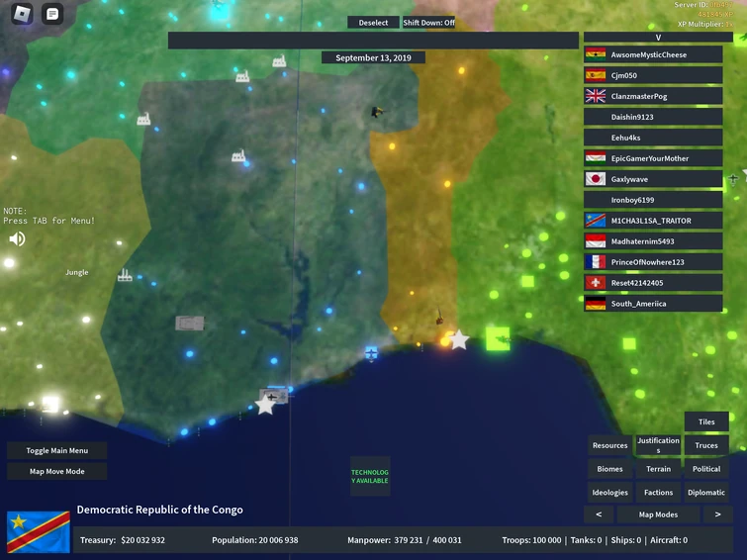Image resolution: width=747 pixels, height=560 pixels.
Task: Open the Technology Available notification
Action: (x=370, y=476)
